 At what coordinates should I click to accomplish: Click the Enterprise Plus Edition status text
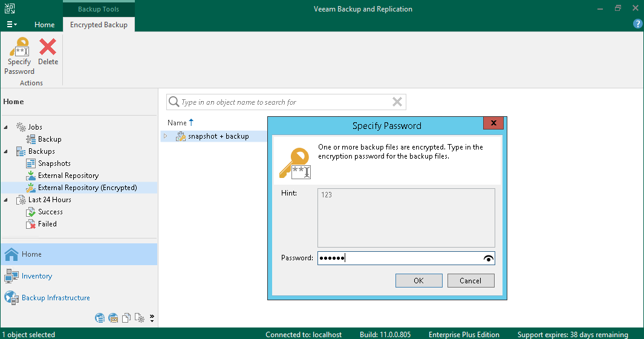click(464, 335)
